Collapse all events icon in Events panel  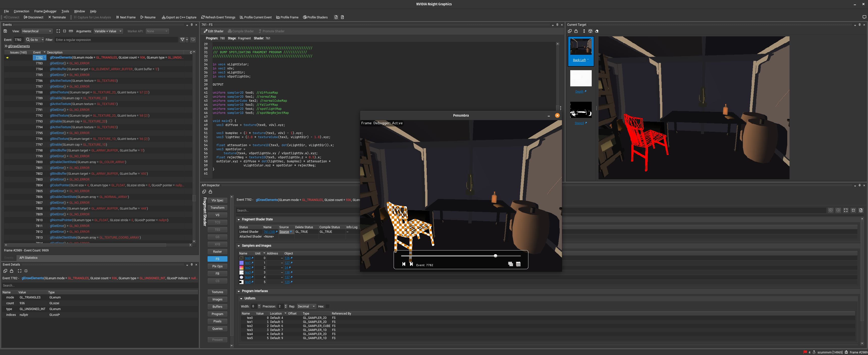[64, 31]
